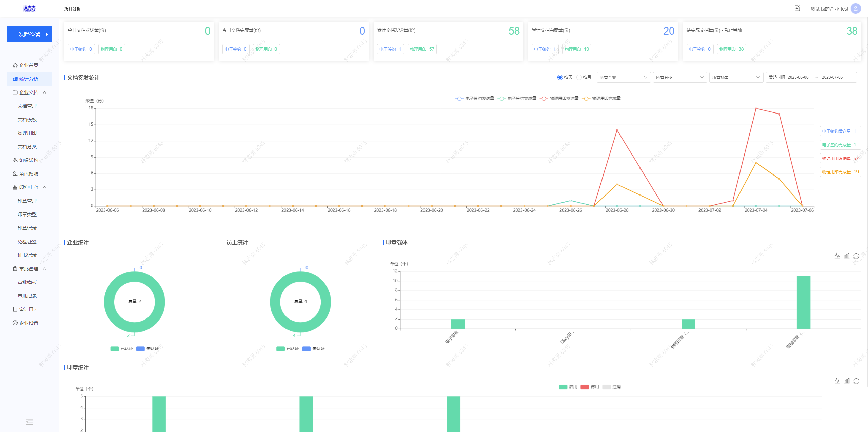Open 物理用印 menu item
Image resolution: width=868 pixels, height=432 pixels.
(27, 133)
